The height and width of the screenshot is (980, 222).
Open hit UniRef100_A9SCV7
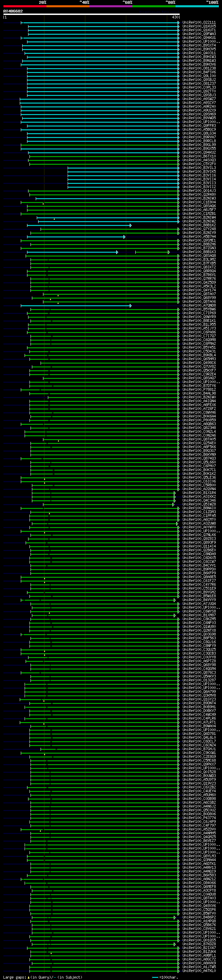(x=199, y=103)
